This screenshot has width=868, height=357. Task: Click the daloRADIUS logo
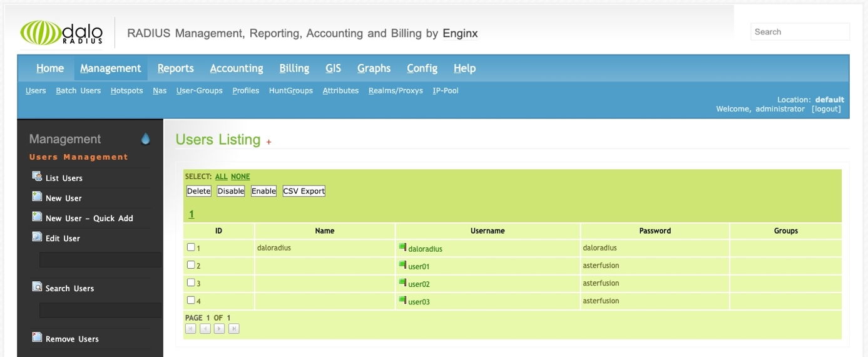[61, 33]
